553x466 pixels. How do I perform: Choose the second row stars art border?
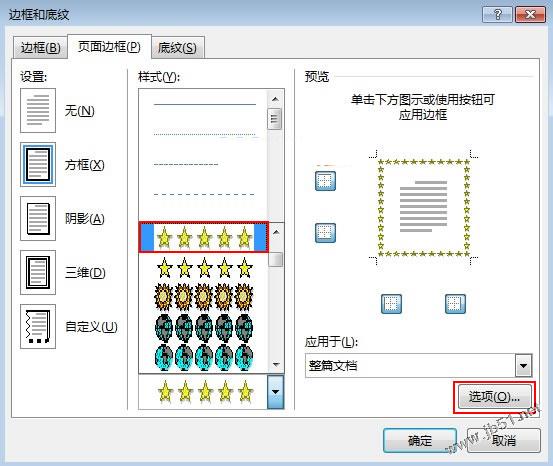pos(205,268)
